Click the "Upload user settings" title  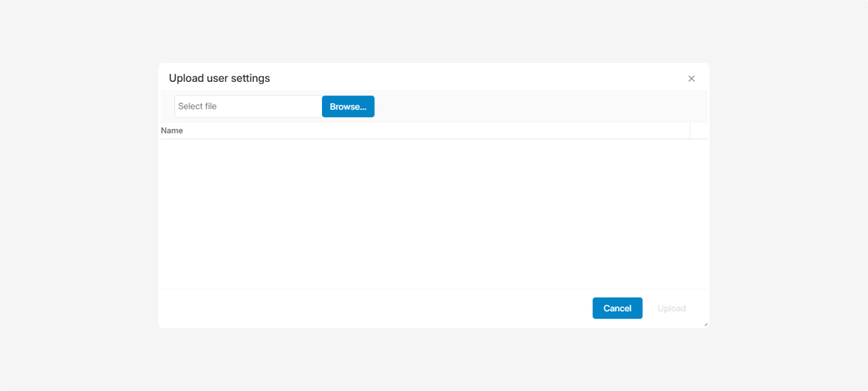tap(219, 78)
